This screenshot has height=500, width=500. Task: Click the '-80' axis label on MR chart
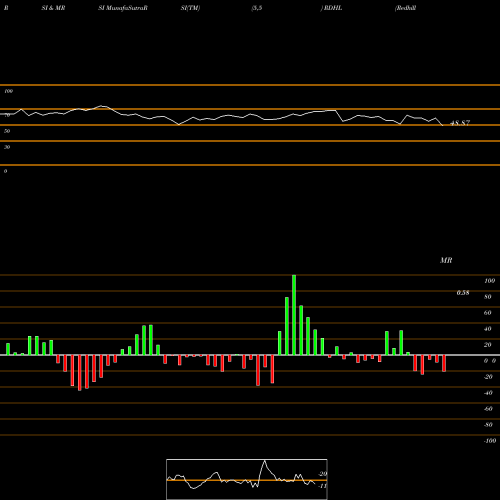tap(488, 425)
